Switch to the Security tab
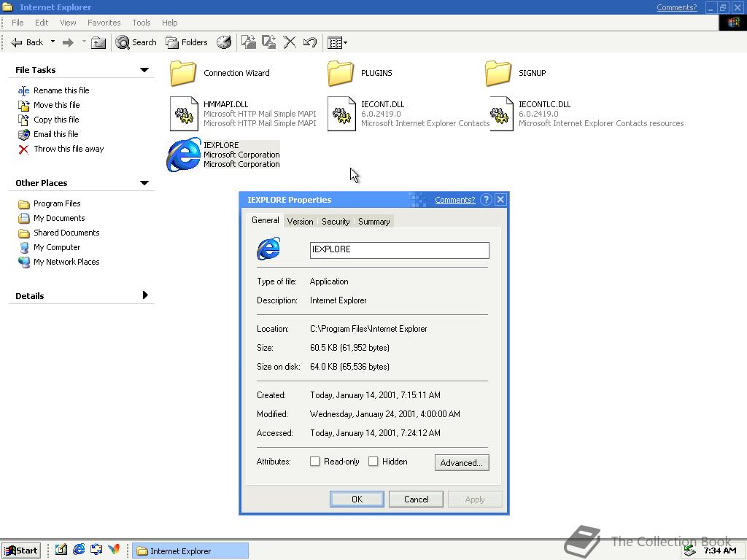747x560 pixels. (336, 222)
